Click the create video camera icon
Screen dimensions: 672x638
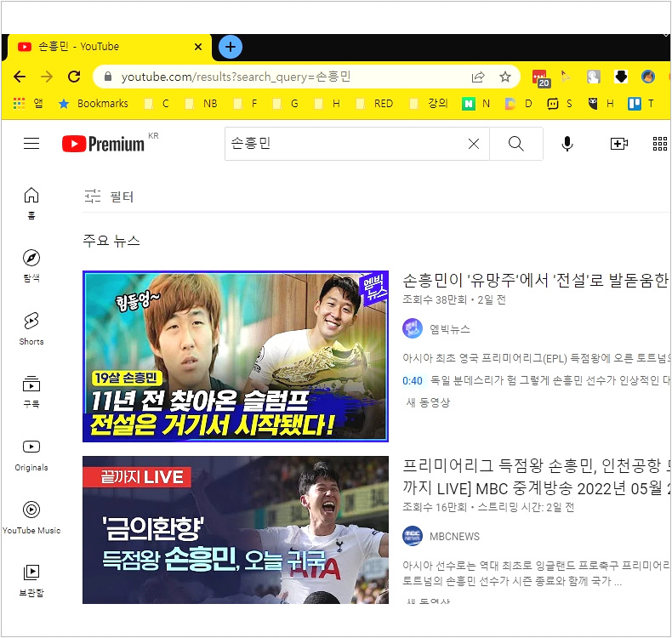click(x=619, y=144)
